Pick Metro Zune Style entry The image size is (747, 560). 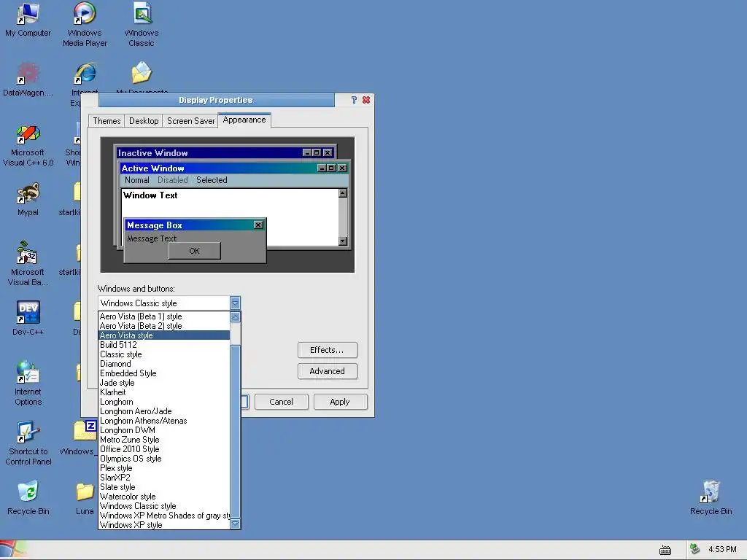[x=164, y=440]
